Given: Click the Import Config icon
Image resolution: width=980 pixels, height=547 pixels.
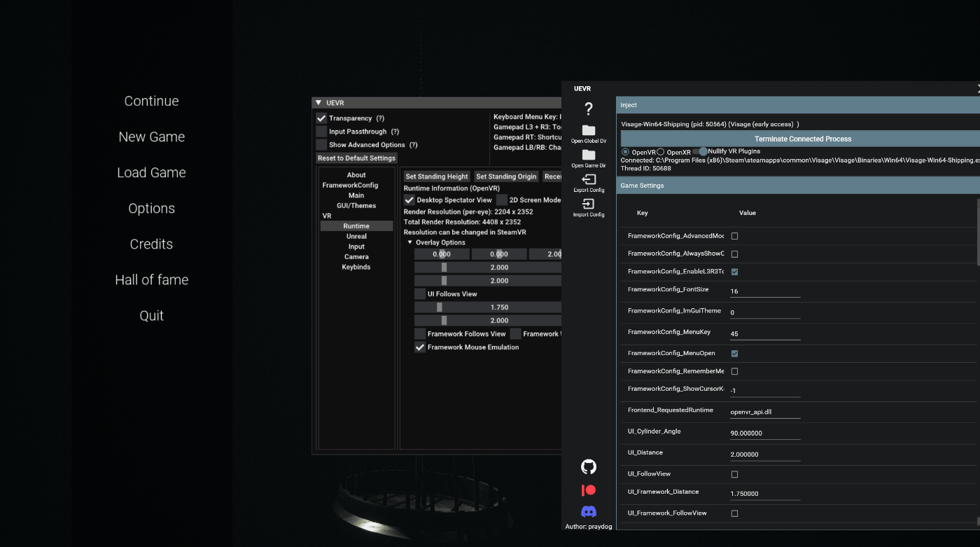Looking at the screenshot, I should tap(589, 204).
